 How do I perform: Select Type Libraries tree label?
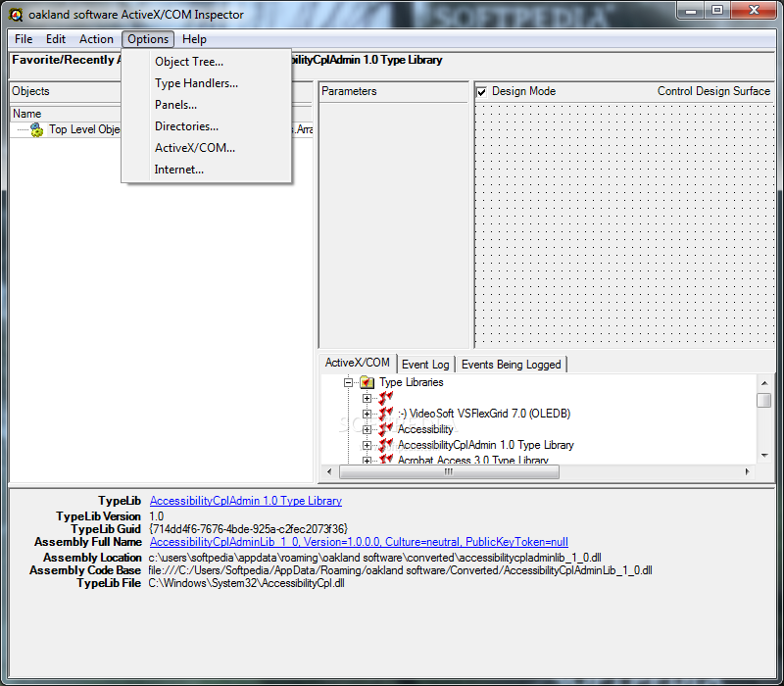(x=412, y=382)
